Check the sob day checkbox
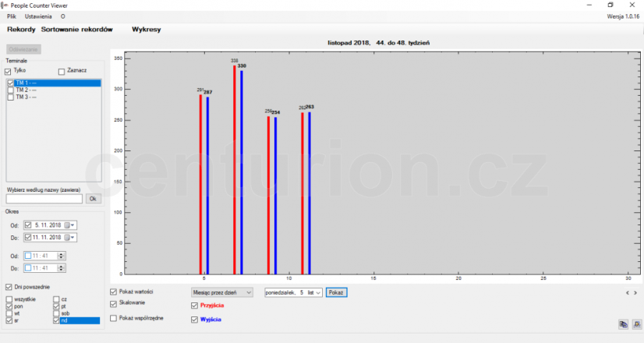The width and height of the screenshot is (644, 343). 56,313
